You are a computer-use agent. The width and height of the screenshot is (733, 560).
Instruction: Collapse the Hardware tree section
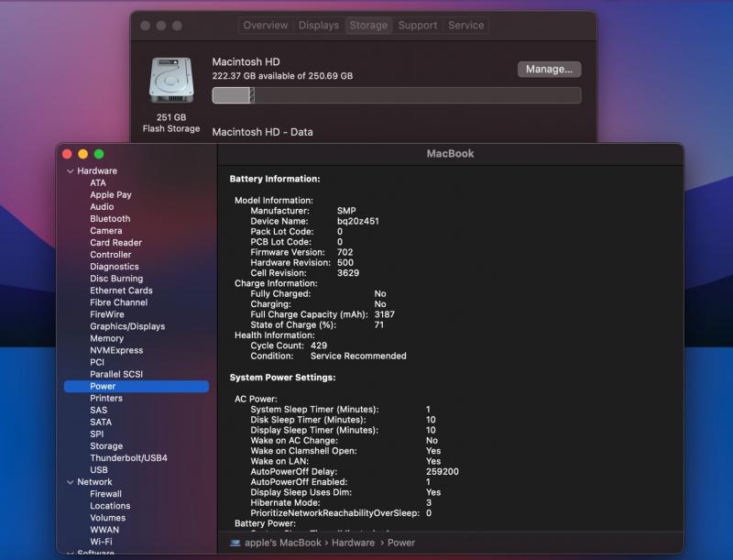(x=71, y=171)
